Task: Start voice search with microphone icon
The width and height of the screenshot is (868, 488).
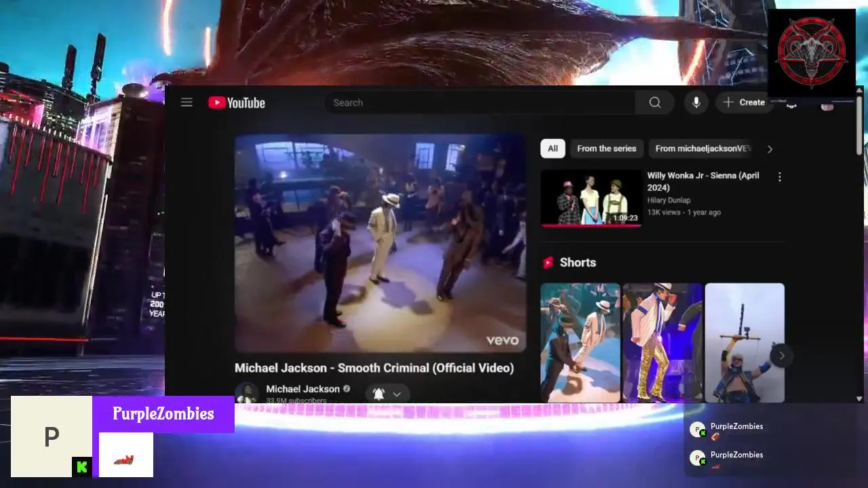Action: (696, 102)
